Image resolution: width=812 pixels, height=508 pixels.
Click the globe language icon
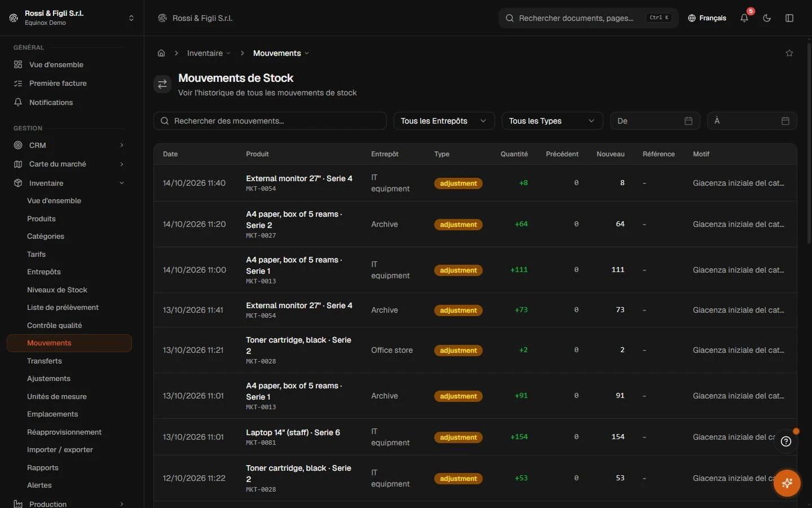coord(692,18)
